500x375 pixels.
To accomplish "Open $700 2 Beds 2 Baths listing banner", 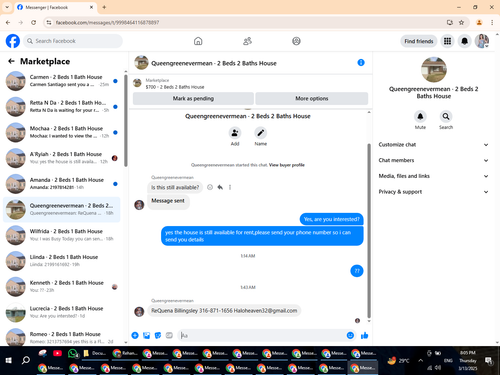I will [250, 83].
